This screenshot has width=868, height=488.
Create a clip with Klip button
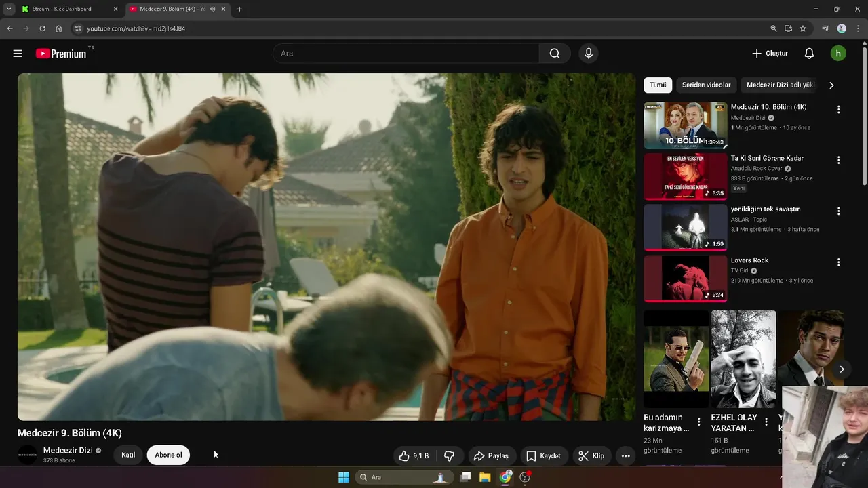tap(591, 455)
